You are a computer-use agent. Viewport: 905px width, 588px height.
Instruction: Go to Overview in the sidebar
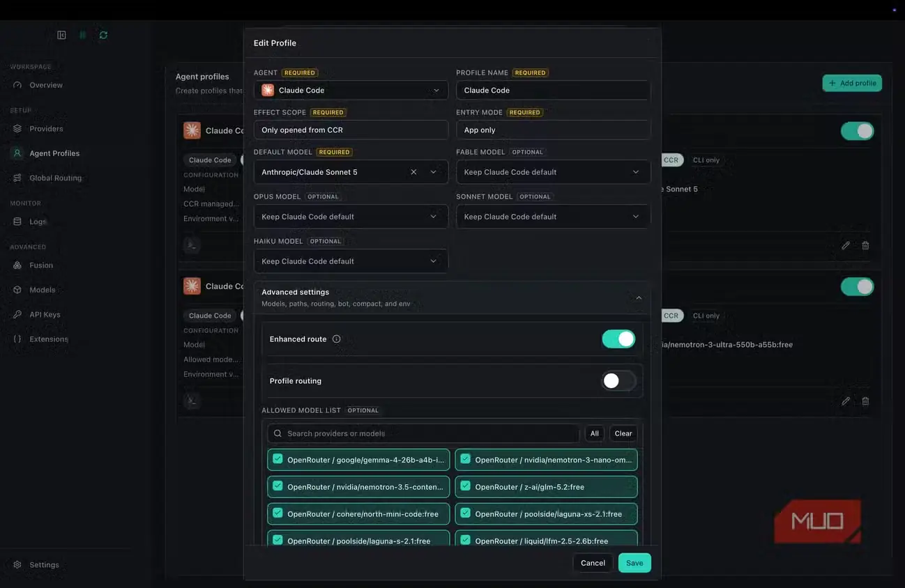(46, 85)
